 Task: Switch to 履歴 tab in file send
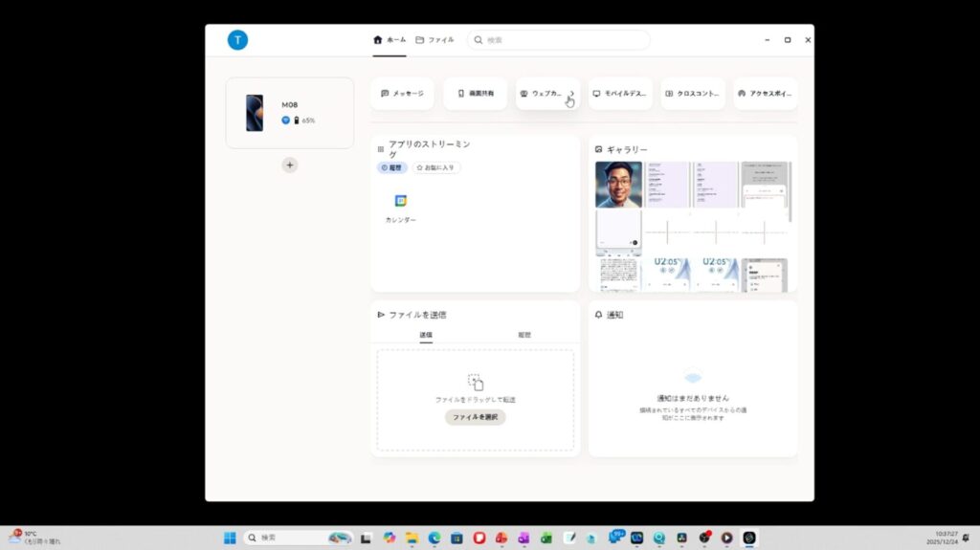(524, 335)
